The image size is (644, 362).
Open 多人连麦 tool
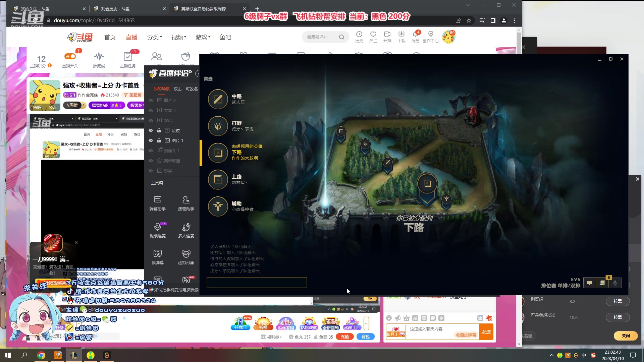tap(186, 230)
